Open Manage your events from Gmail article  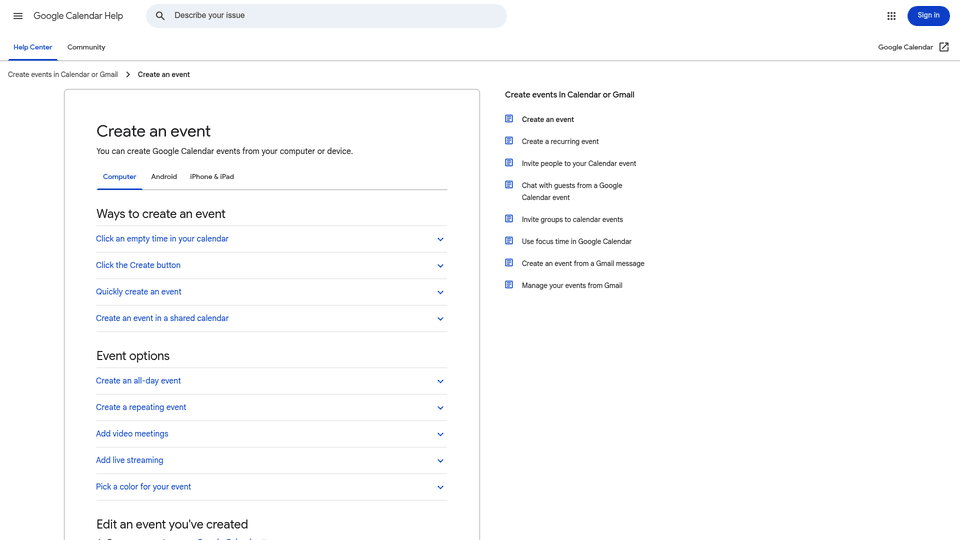click(x=571, y=285)
